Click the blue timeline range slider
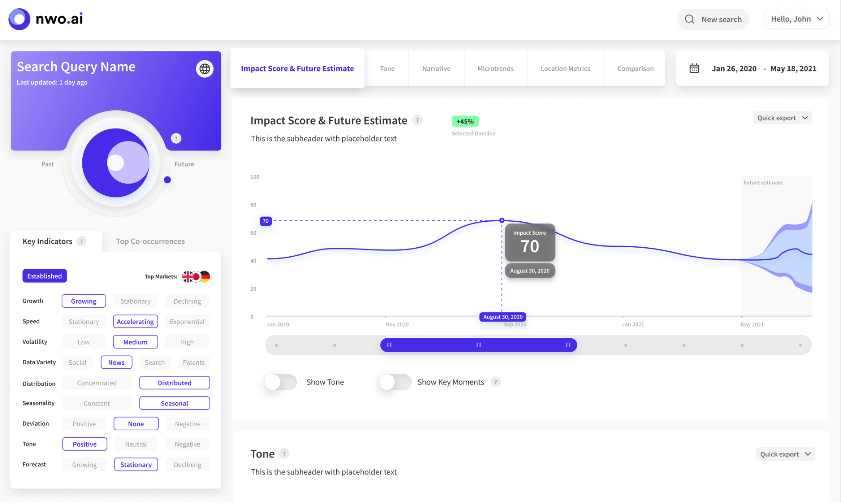 click(478, 345)
